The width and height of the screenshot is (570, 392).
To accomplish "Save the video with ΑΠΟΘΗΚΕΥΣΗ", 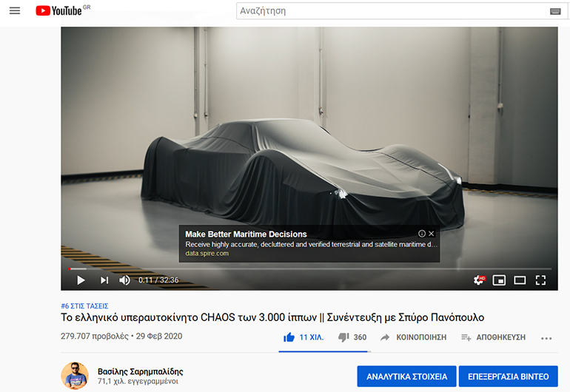I will click(x=493, y=337).
